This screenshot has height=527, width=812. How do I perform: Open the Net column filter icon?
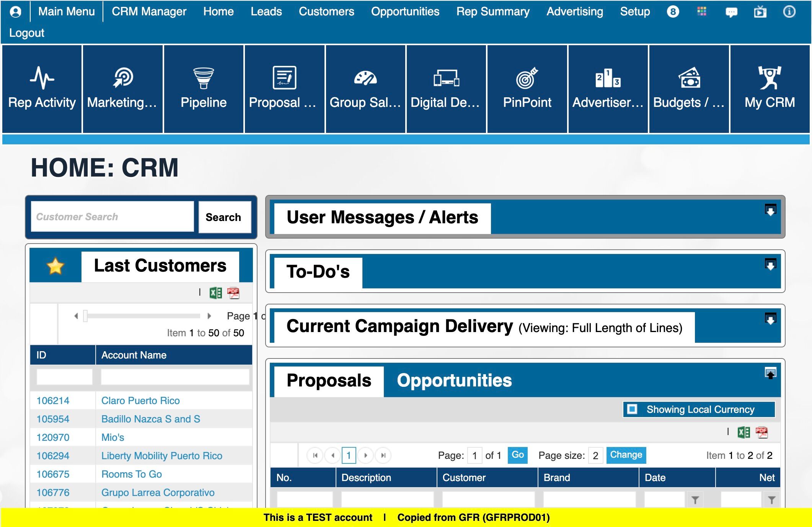pyautogui.click(x=771, y=500)
